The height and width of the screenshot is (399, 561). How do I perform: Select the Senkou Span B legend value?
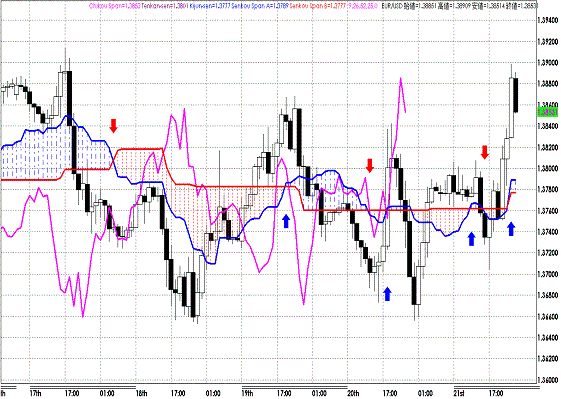click(x=317, y=6)
